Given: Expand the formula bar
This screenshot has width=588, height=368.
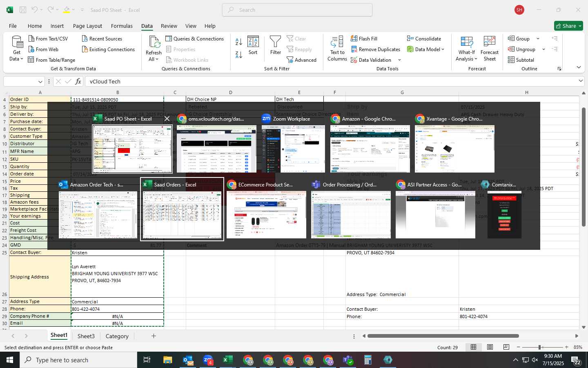Looking at the screenshot, I should [x=581, y=81].
